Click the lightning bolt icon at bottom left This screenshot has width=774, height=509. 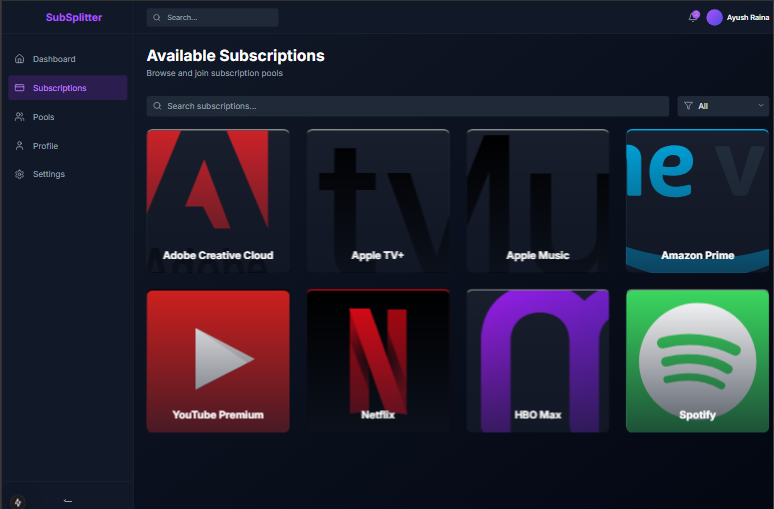[x=18, y=502]
